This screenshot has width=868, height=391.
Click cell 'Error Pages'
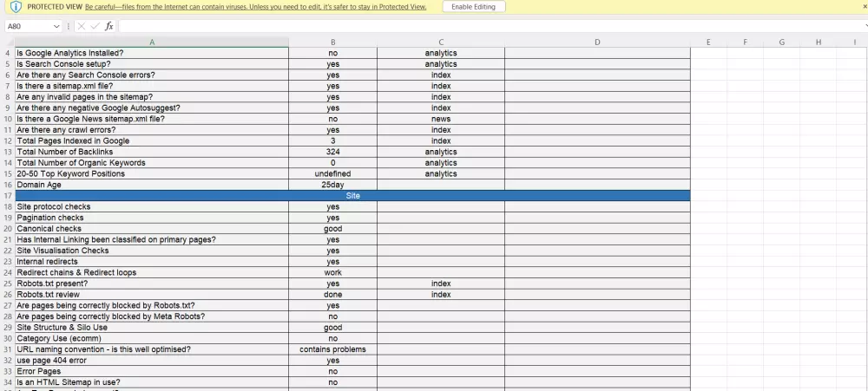(x=152, y=371)
